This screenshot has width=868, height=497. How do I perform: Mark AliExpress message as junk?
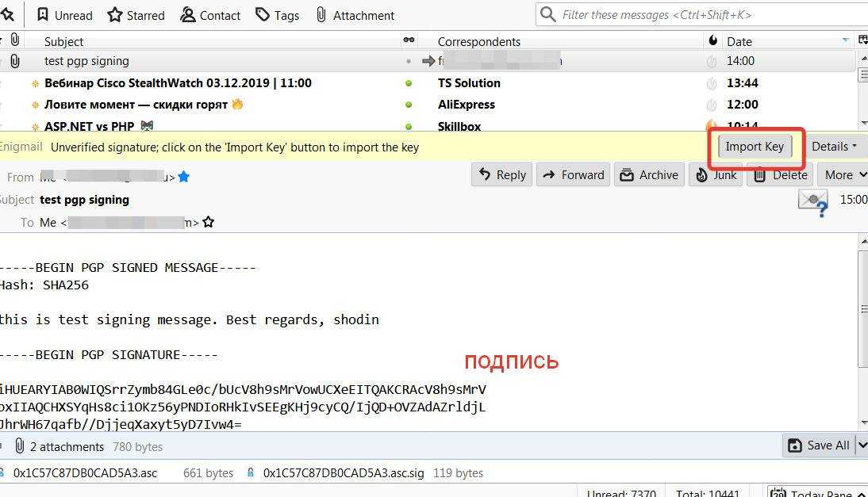712,105
